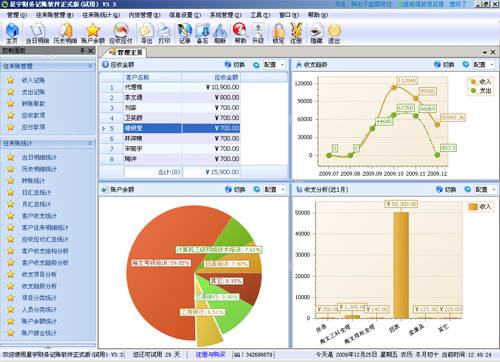Click the 刷新 refresh toolbar icon
Image resolution: width=500 pixels, height=362 pixels.
(220, 33)
